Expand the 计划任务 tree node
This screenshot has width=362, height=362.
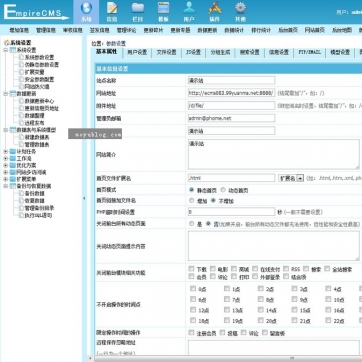6,152
